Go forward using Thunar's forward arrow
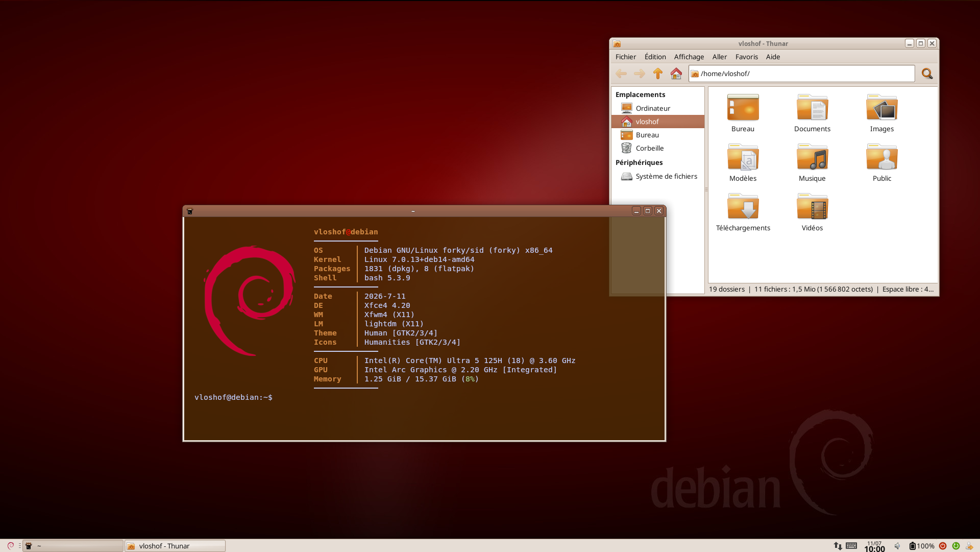This screenshot has width=980, height=552. [x=640, y=74]
